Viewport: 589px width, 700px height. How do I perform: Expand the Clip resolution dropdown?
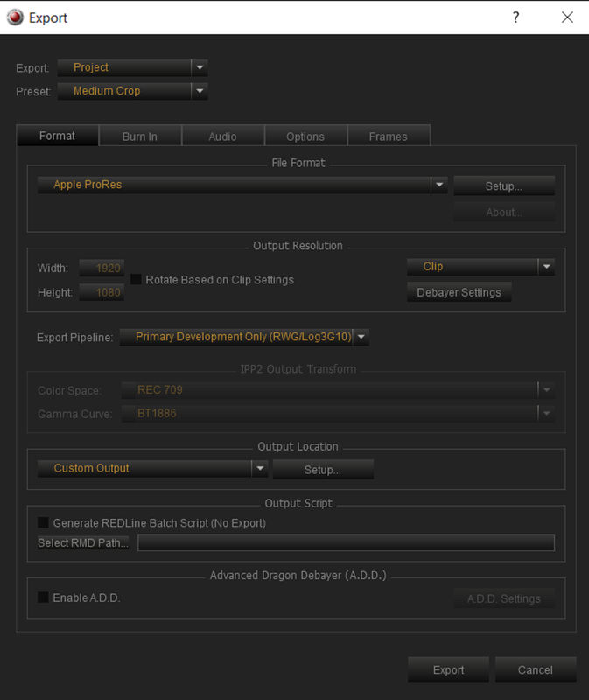pos(547,267)
